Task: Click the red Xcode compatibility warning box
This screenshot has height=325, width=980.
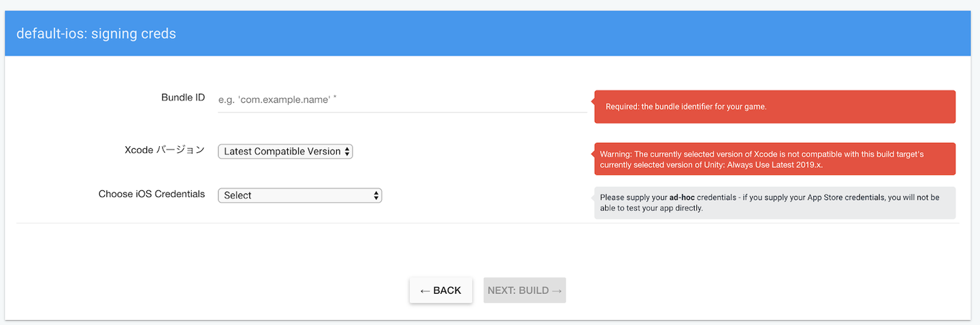Action: point(774,159)
